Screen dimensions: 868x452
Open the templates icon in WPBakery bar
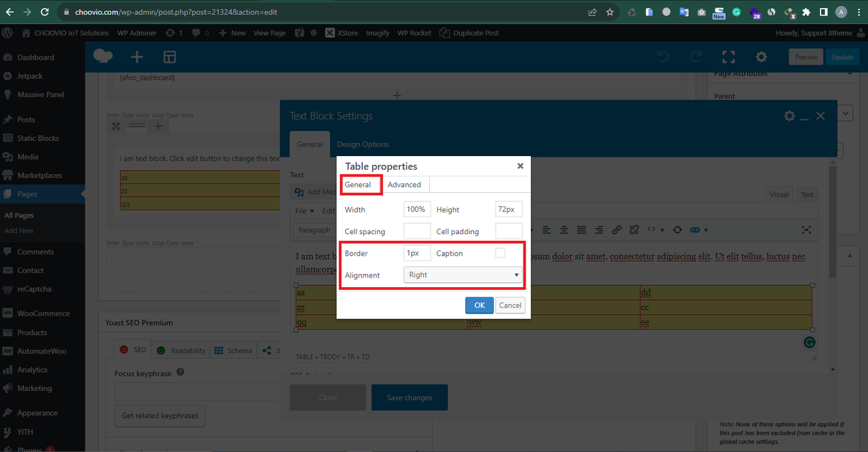coord(170,57)
